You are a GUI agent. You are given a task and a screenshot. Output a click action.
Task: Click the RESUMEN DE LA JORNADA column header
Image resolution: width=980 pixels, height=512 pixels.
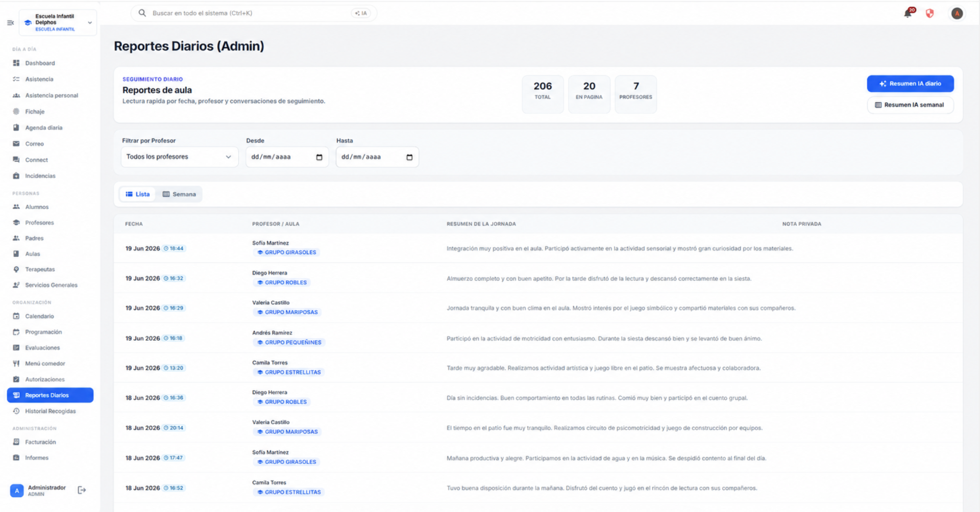481,224
